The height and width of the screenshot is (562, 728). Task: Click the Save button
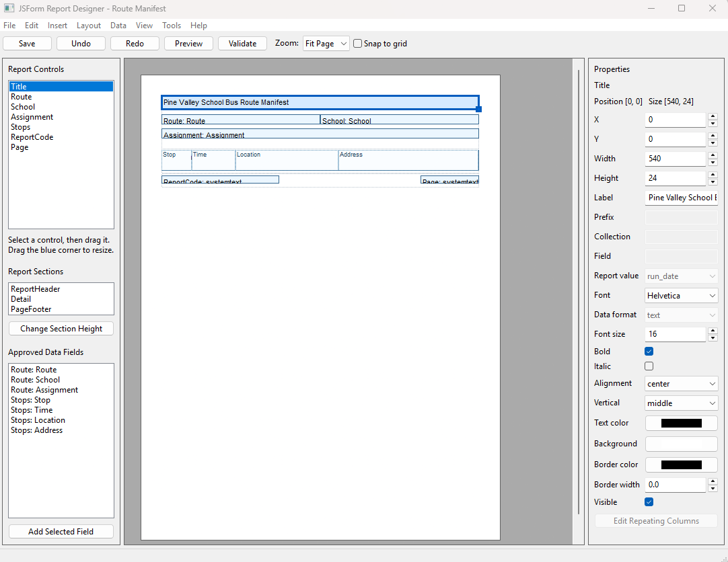(x=27, y=44)
